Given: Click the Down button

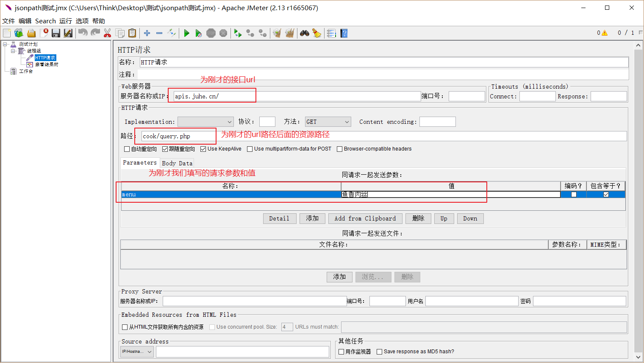Looking at the screenshot, I should [470, 218].
